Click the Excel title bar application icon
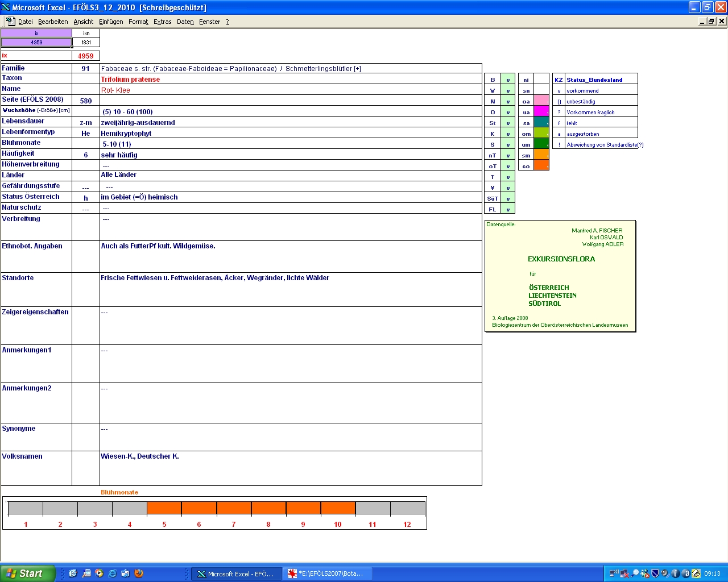Screen dimensions: 728x582 (x=6, y=7)
